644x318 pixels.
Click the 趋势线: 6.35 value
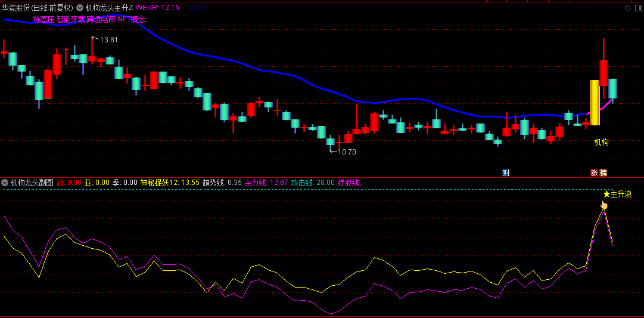[222, 182]
